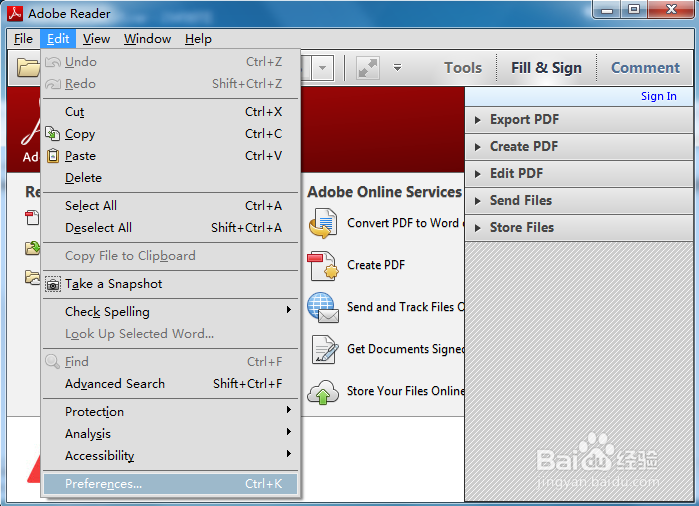
Task: Click the Convert PDF to Word icon
Action: click(322, 223)
